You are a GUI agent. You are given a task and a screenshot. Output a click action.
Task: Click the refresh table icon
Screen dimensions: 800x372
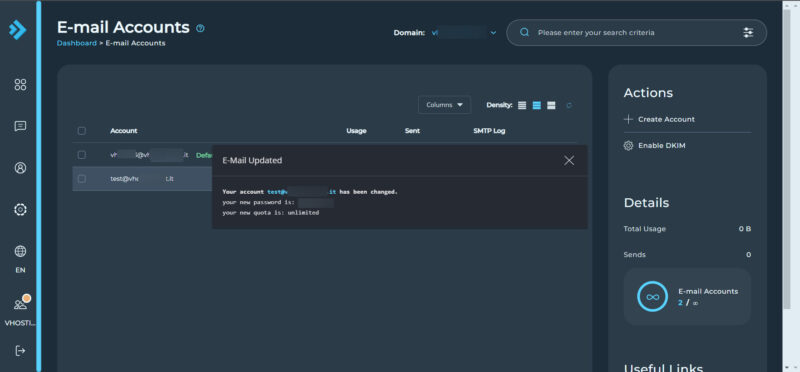pos(569,105)
